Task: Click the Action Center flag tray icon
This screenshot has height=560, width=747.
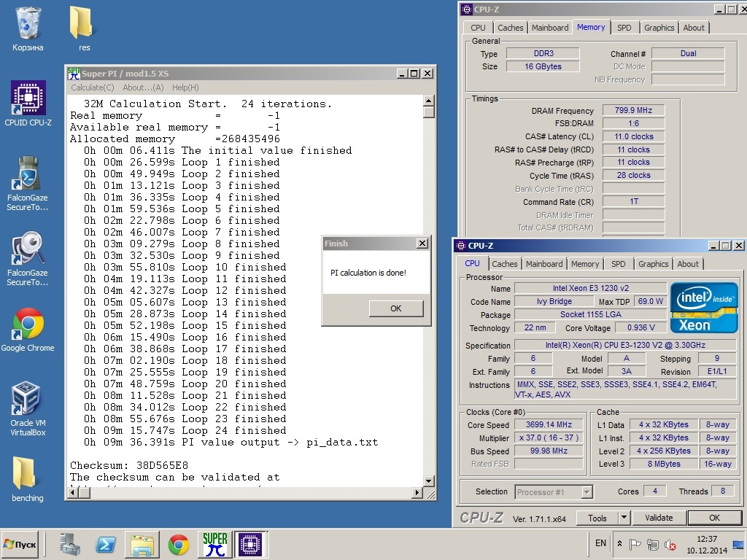Action: [635, 544]
